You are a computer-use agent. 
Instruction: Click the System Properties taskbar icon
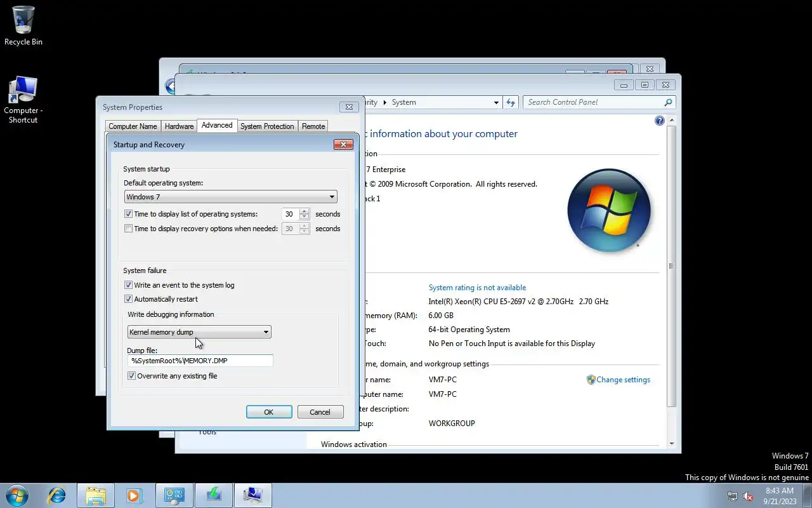tap(253, 495)
